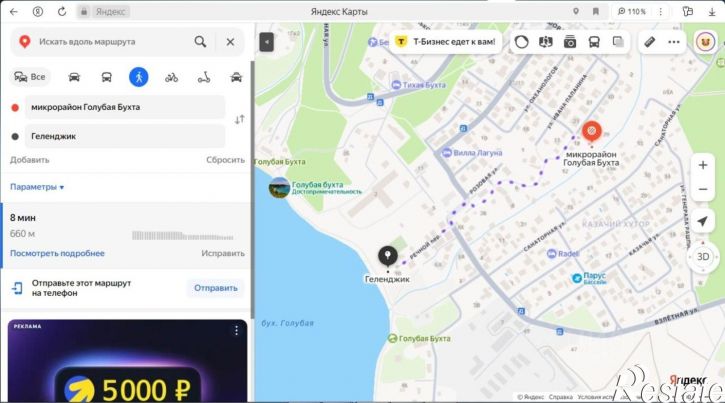Open the browser three-dot menu
Image resolution: width=725 pixels, height=403 pixels.
click(x=660, y=12)
